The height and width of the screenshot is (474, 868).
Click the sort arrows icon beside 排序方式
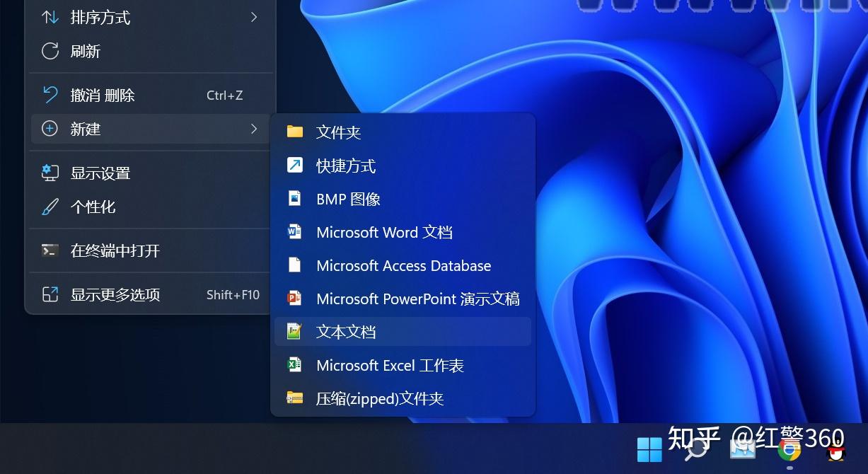[50, 18]
